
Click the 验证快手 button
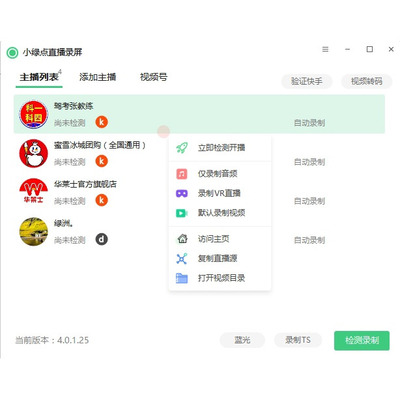307,81
